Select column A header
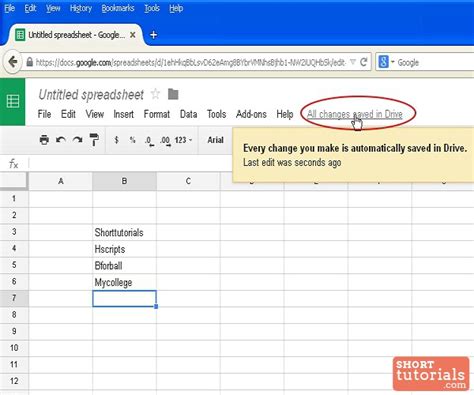Image resolution: width=474 pixels, height=395 pixels. [x=61, y=181]
